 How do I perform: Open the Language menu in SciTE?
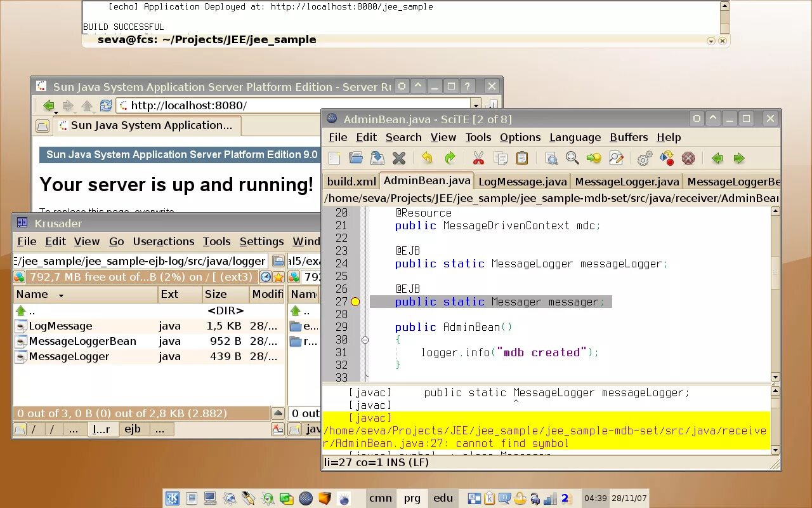click(x=575, y=137)
